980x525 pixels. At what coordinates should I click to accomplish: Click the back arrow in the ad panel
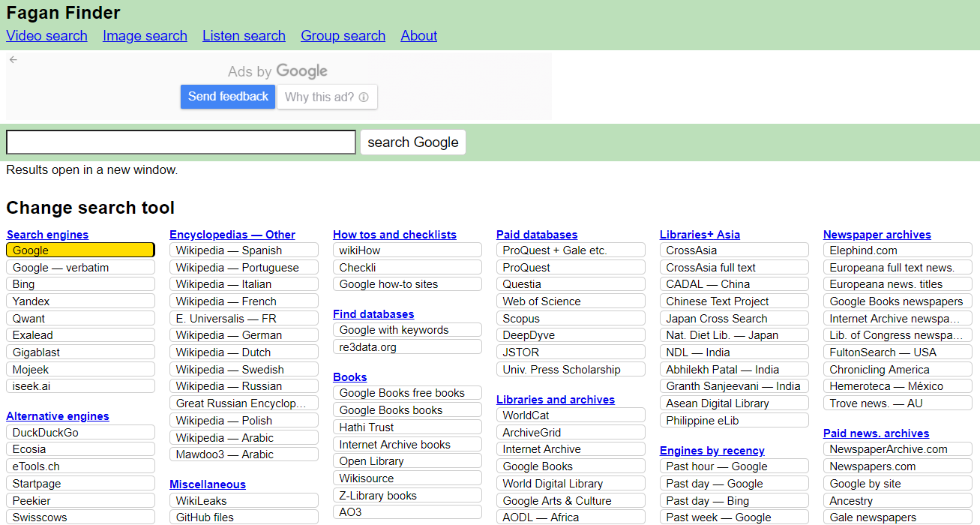click(13, 59)
